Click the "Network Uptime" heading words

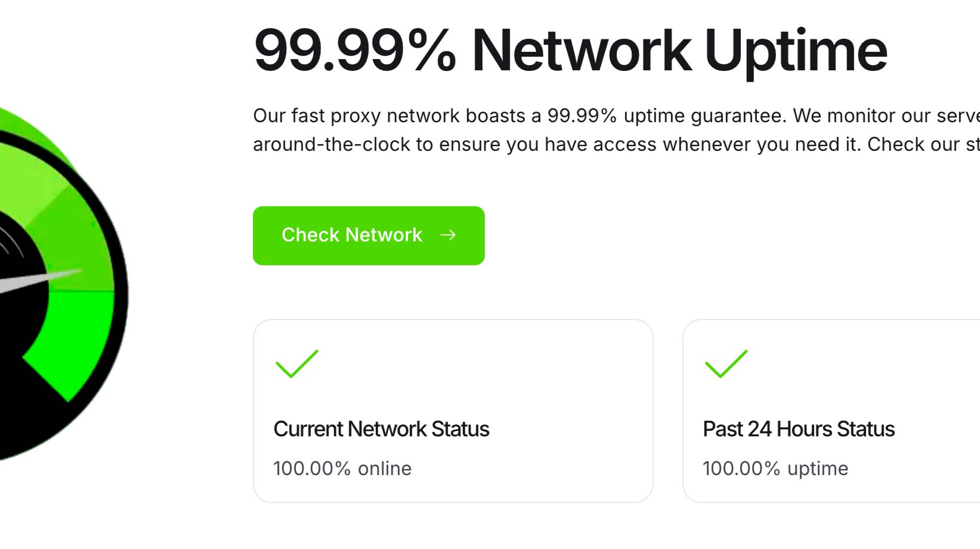click(679, 51)
